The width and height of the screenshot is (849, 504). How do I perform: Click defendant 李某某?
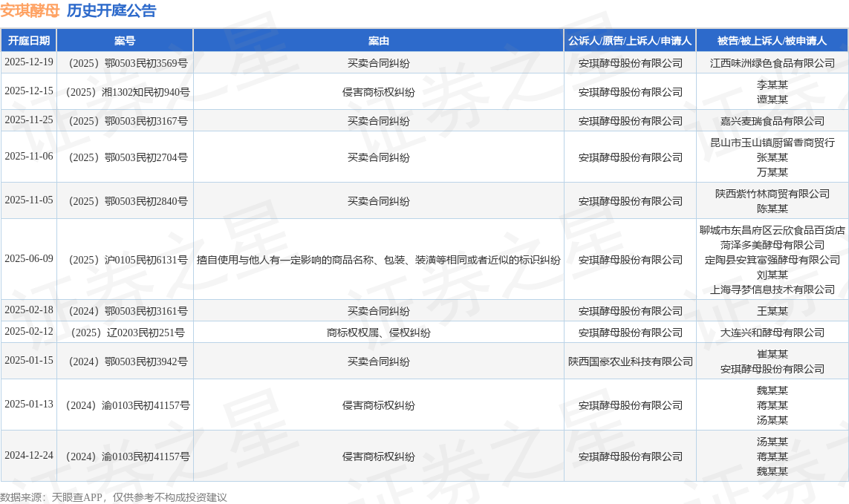click(772, 85)
